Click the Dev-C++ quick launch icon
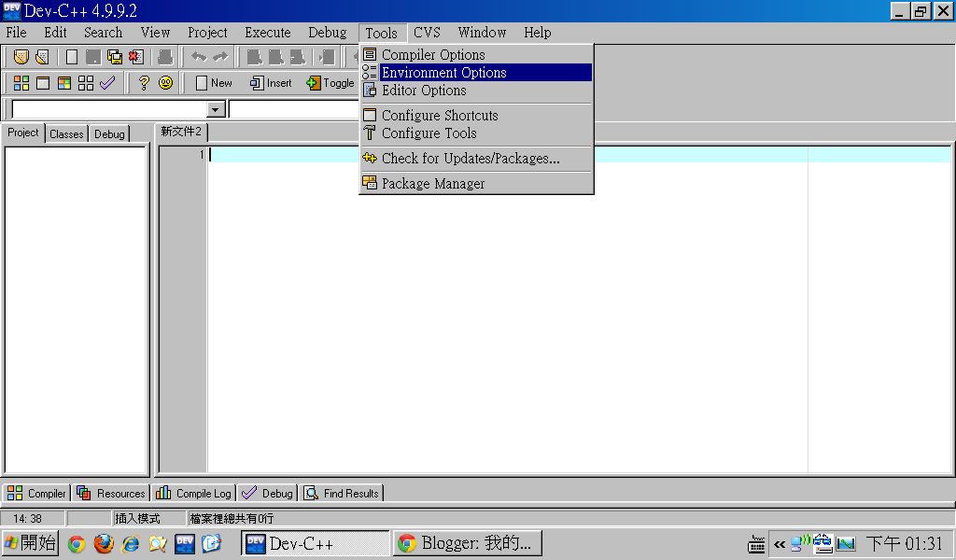The image size is (956, 560). [x=185, y=543]
